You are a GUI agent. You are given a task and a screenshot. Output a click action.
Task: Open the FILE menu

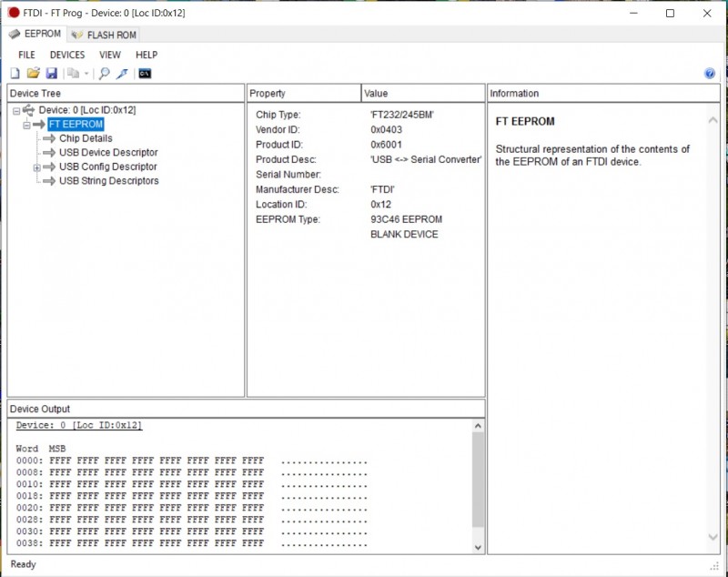26,55
